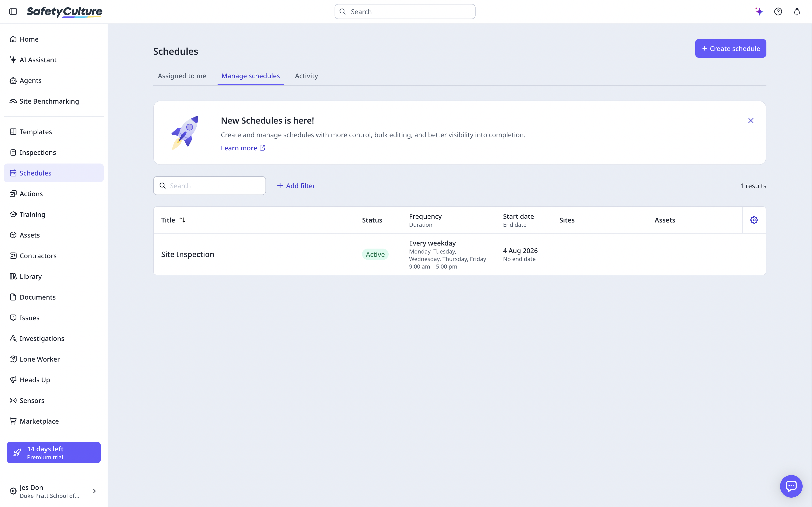This screenshot has height=507, width=812.
Task: Collapse the sidebar with the panel toggle icon
Action: tap(13, 12)
